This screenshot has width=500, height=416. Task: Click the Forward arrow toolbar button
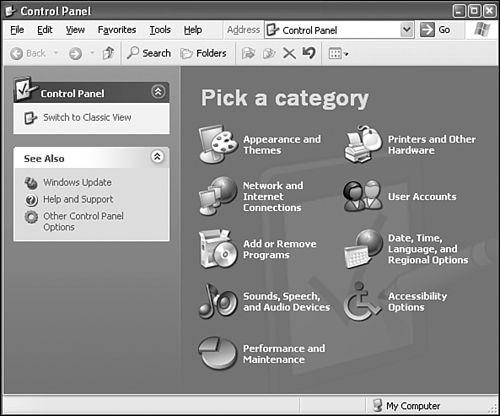click(75, 53)
